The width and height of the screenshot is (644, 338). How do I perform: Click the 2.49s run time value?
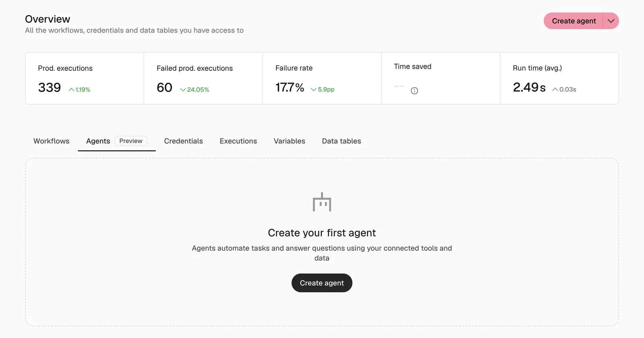coord(529,87)
